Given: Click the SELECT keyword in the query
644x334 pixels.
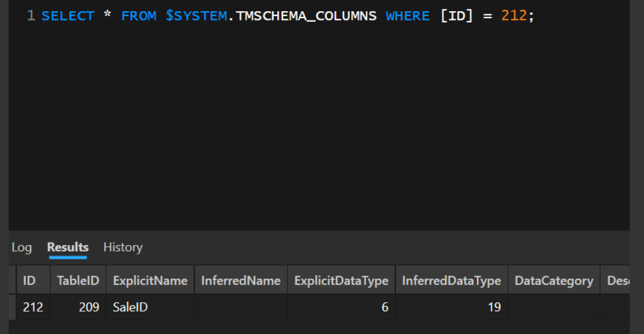Looking at the screenshot, I should point(68,16).
